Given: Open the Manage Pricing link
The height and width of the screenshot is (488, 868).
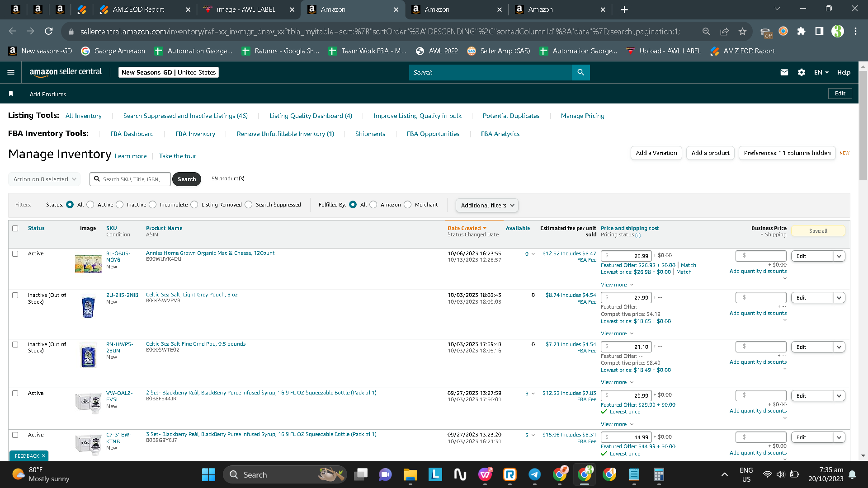Looking at the screenshot, I should [x=583, y=116].
